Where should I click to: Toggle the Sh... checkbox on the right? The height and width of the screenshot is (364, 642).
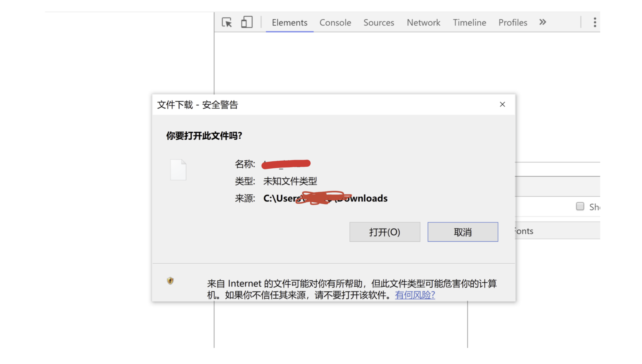coord(580,206)
